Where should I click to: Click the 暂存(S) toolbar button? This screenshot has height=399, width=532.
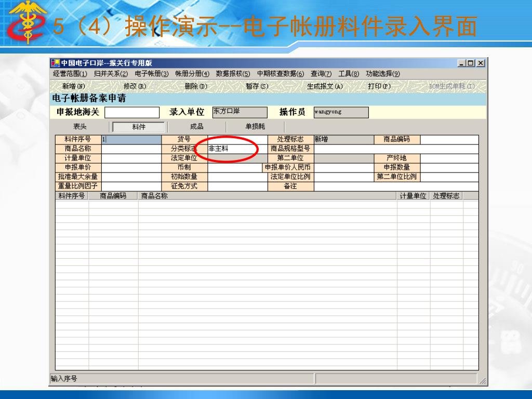[x=257, y=86]
